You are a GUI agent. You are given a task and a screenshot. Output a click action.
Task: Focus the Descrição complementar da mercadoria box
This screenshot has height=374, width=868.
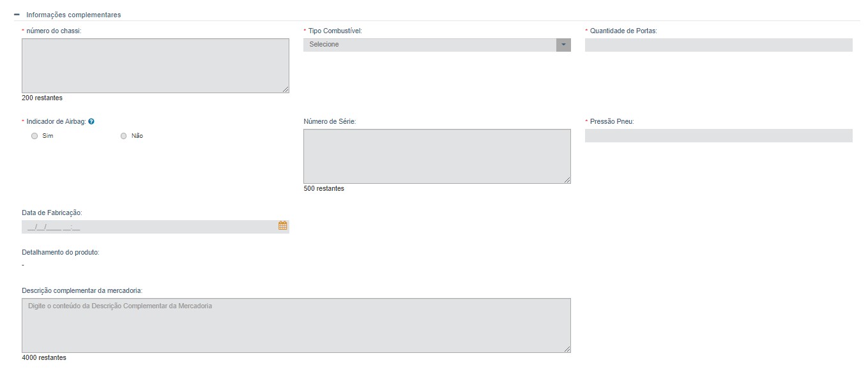pos(296,325)
